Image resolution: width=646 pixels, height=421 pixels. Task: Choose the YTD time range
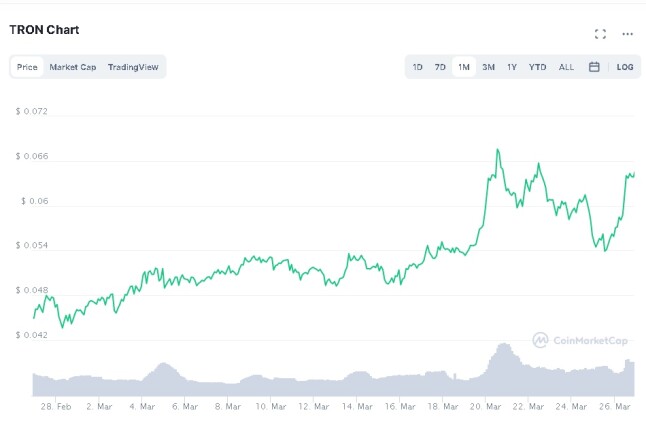[x=537, y=67]
